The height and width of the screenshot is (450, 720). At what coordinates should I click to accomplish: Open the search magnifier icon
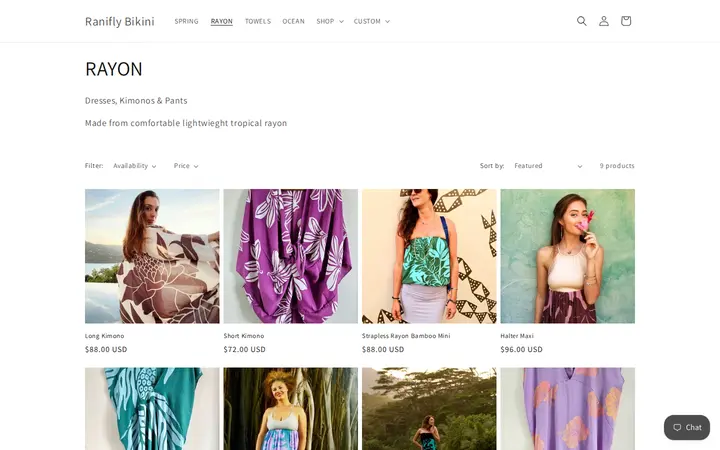click(x=581, y=21)
